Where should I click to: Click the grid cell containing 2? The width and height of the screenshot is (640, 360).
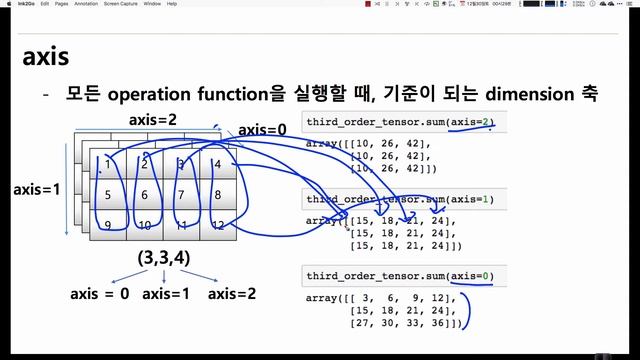145,164
